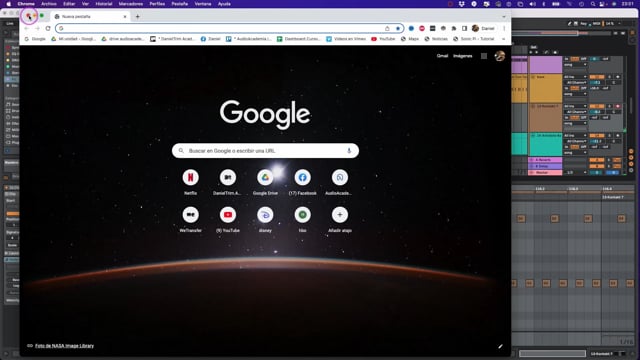Open 13 Kontakt 7 All Channels dropdown
The width and height of the screenshot is (640, 360).
pos(575,112)
